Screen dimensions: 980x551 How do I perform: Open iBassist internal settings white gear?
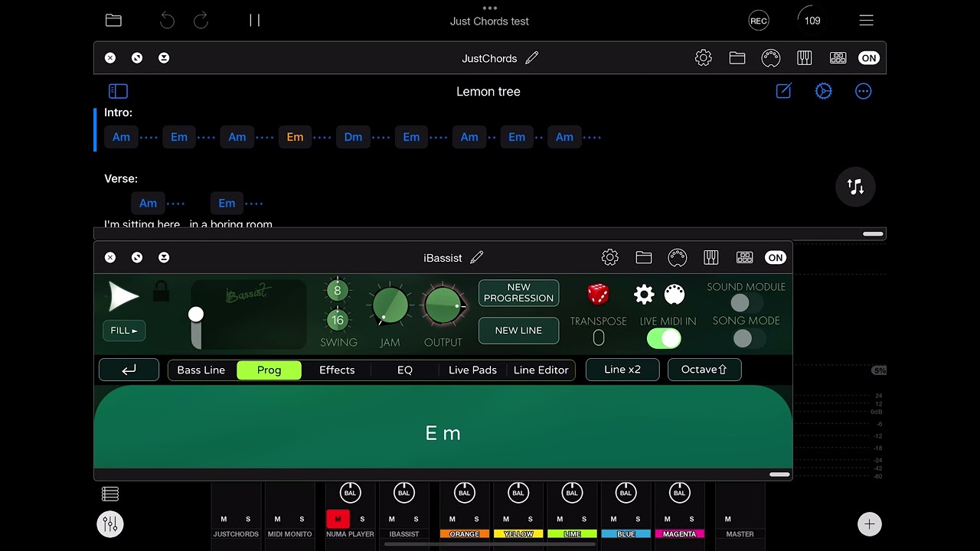644,295
